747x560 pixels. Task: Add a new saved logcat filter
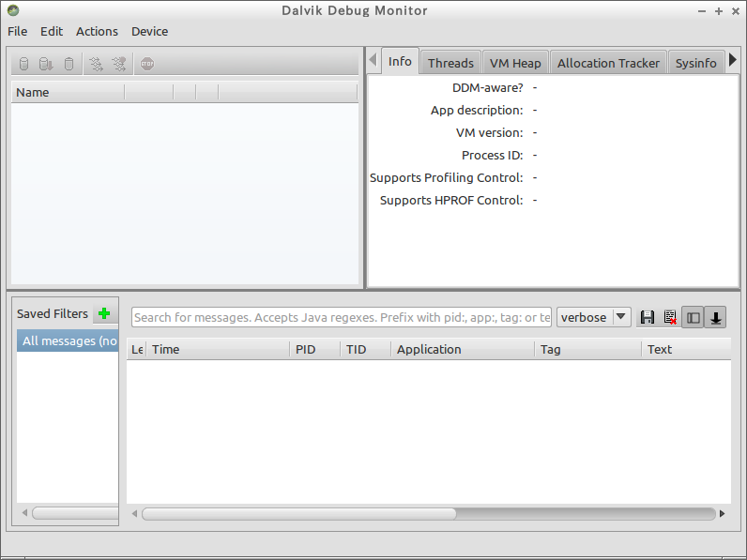104,313
